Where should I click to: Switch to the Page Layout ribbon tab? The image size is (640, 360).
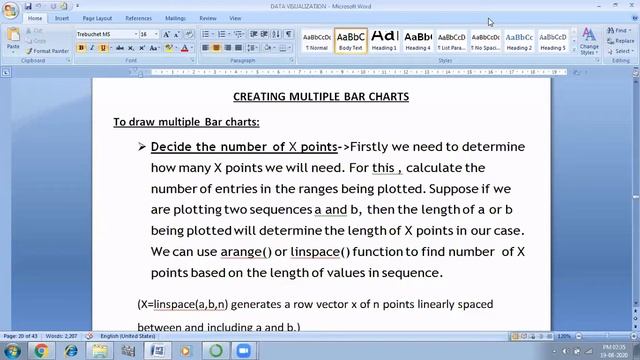click(97, 18)
